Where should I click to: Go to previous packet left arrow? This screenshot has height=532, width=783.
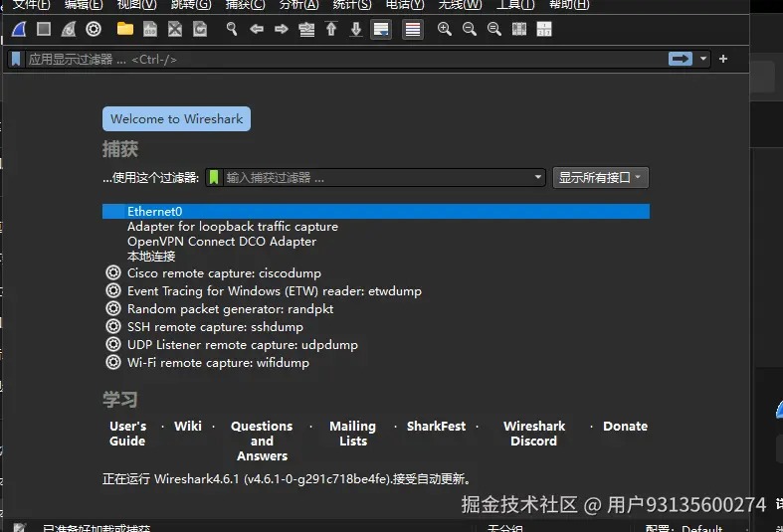click(256, 29)
